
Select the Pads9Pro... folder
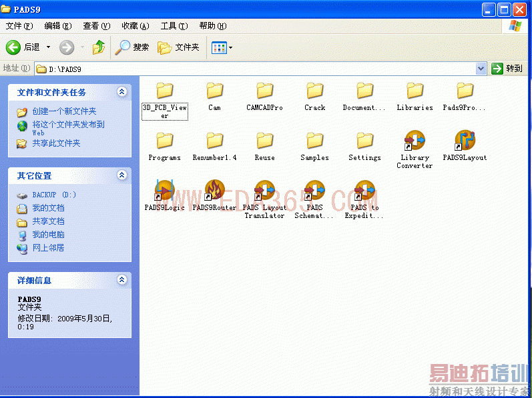[465, 97]
